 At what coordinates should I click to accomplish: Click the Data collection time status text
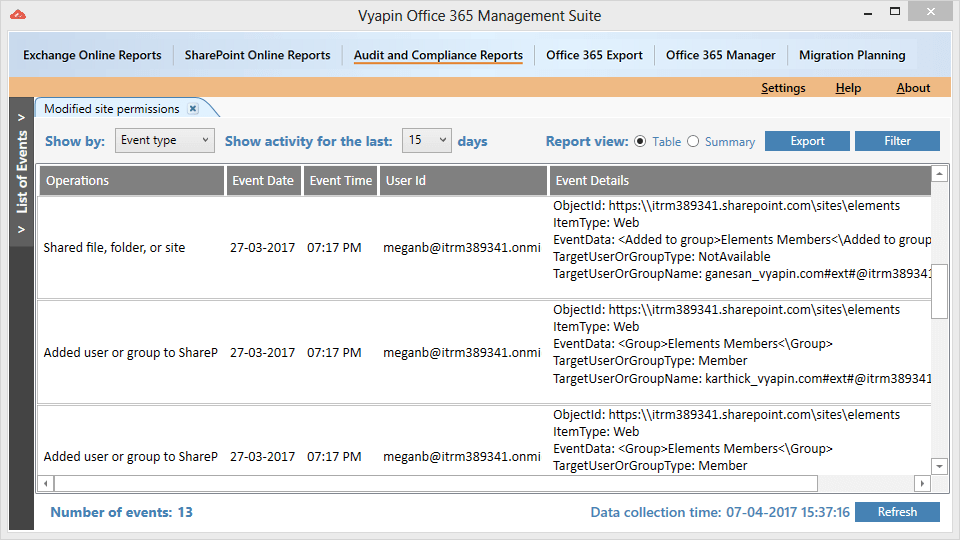(x=720, y=512)
